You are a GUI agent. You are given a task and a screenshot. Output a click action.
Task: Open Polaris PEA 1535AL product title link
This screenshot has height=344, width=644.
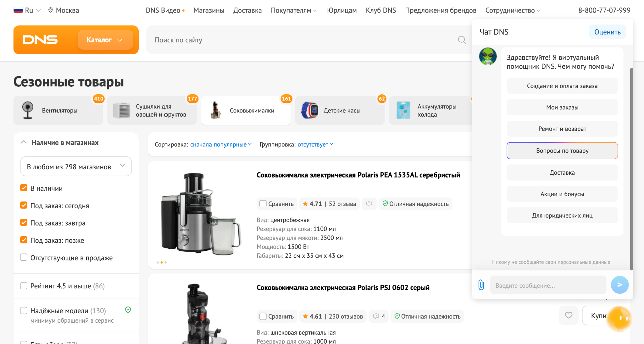coord(358,175)
